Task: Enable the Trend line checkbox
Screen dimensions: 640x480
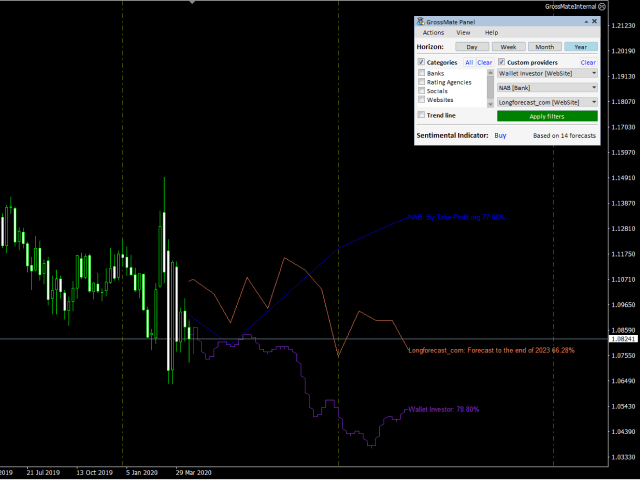Action: click(x=421, y=115)
